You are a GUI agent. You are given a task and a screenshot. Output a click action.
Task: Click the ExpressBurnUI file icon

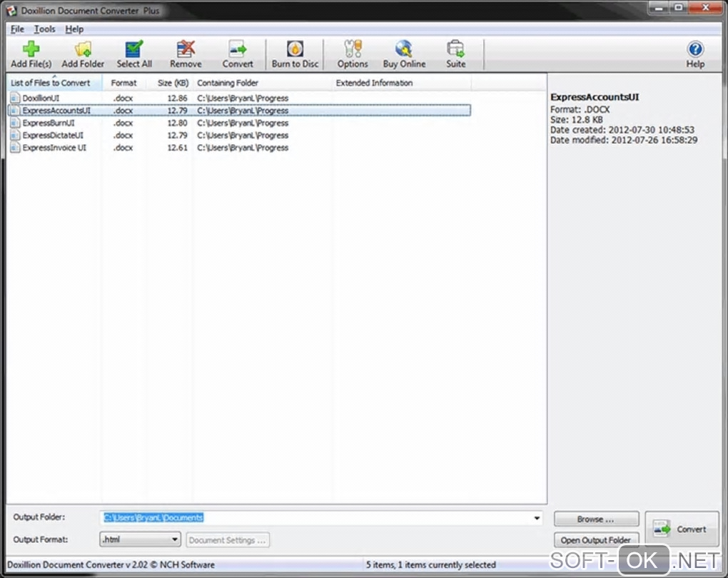(x=15, y=123)
